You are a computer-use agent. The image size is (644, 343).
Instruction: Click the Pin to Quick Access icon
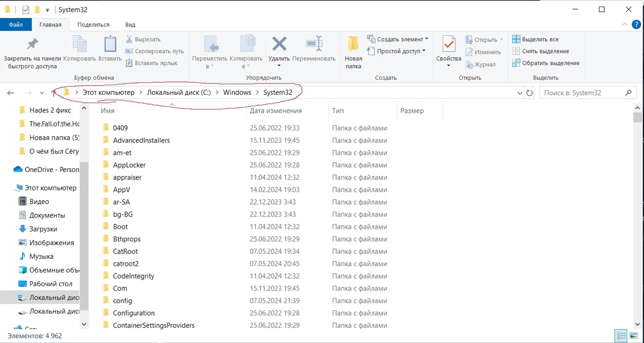(32, 45)
